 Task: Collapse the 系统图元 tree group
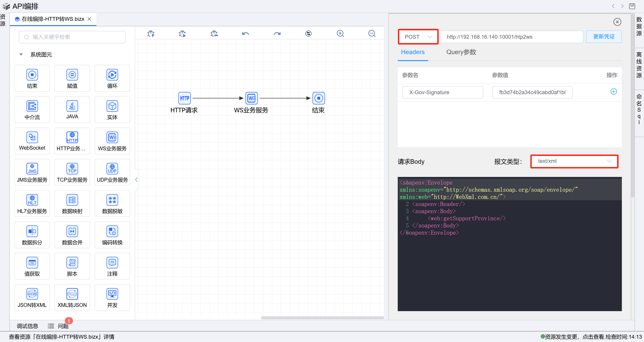pos(21,55)
